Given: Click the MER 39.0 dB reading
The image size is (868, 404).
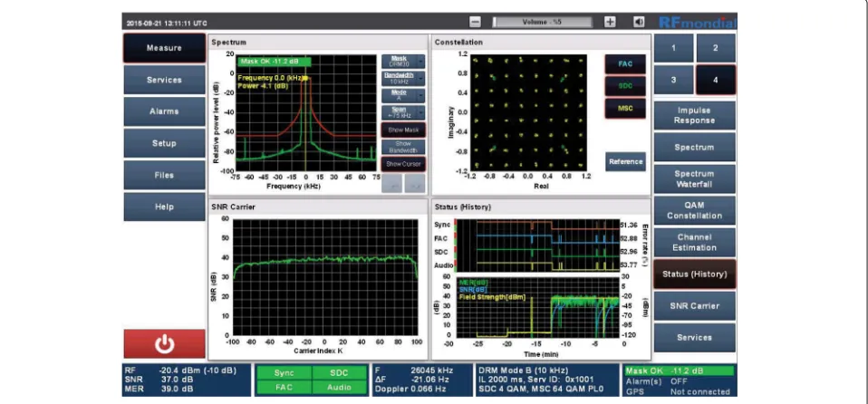Looking at the screenshot, I should 159,390.
